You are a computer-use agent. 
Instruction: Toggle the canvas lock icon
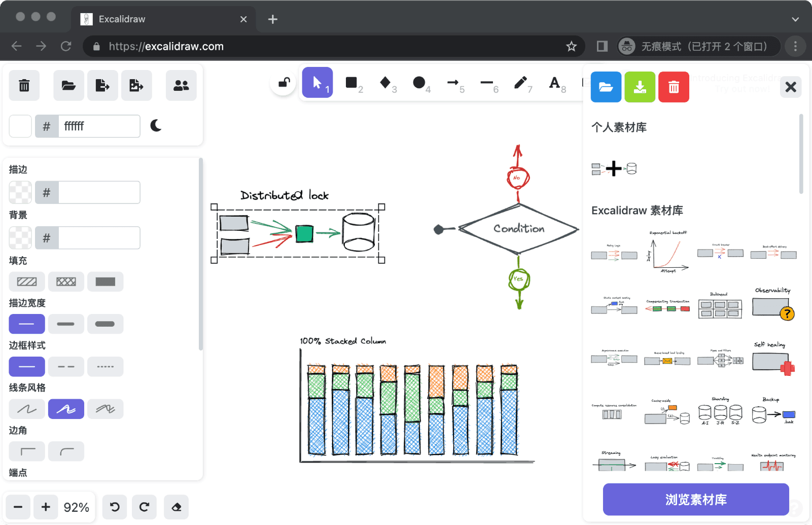point(284,83)
